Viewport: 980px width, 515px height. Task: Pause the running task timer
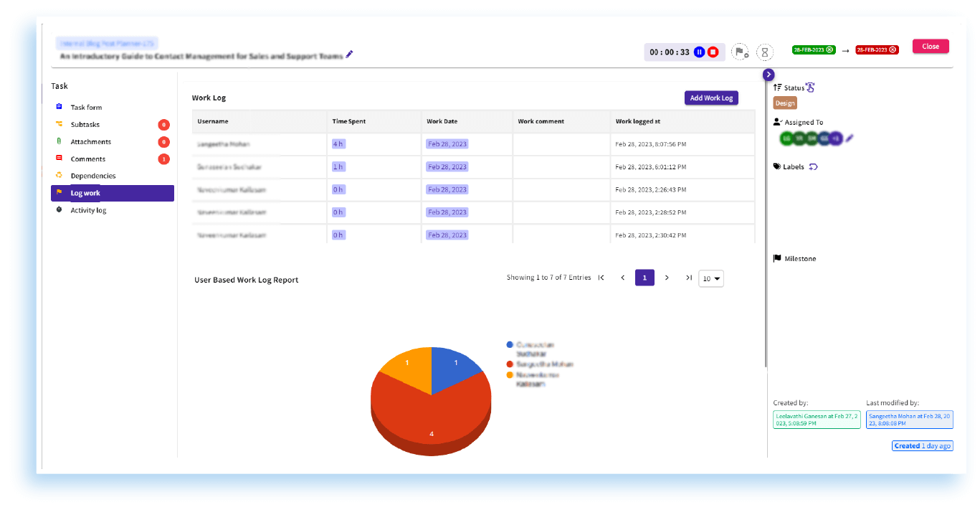699,52
